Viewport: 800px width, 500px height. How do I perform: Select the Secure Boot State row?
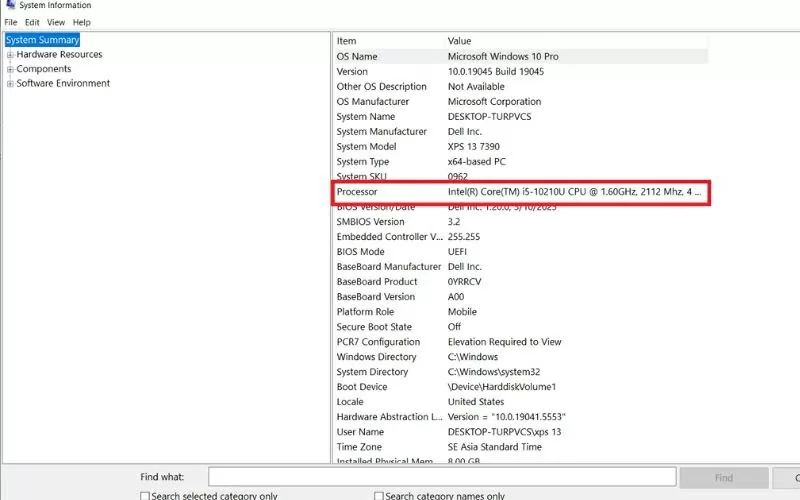coord(520,327)
